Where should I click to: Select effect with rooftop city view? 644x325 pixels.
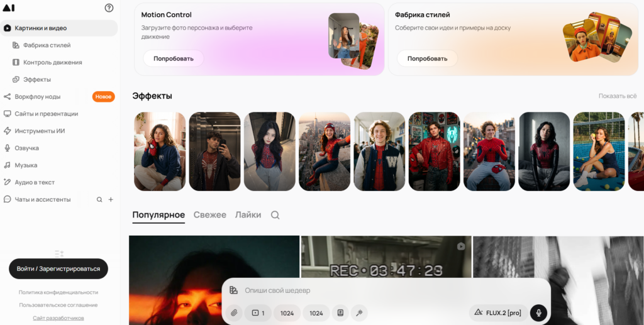click(x=325, y=151)
